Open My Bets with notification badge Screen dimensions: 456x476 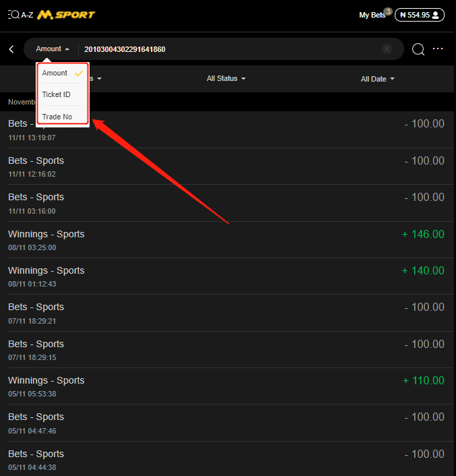pyautogui.click(x=373, y=15)
